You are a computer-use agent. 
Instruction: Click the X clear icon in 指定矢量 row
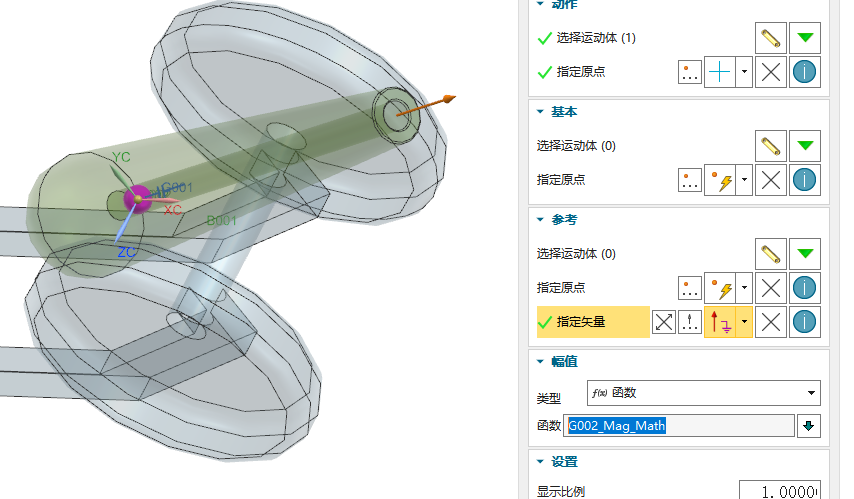coord(769,322)
